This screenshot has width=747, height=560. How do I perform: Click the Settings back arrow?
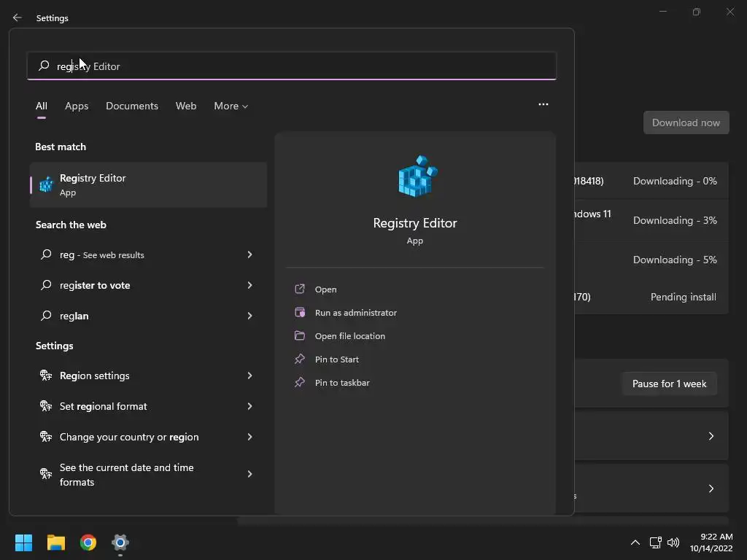click(x=18, y=17)
